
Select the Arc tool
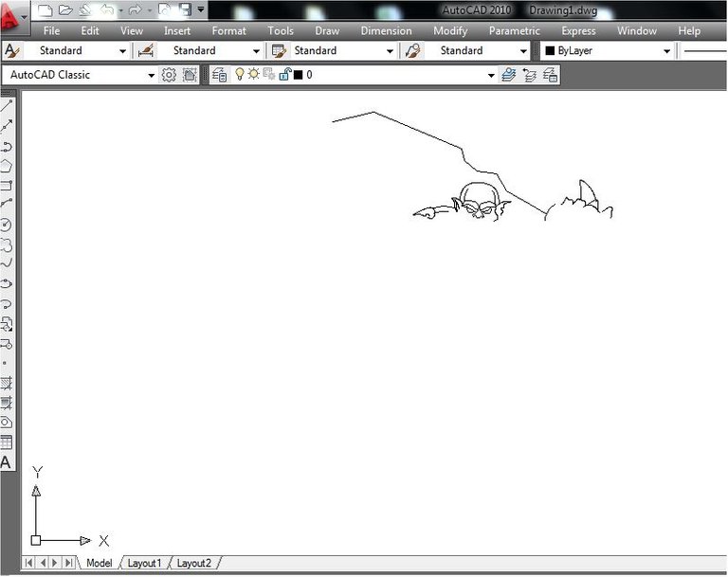[7, 203]
